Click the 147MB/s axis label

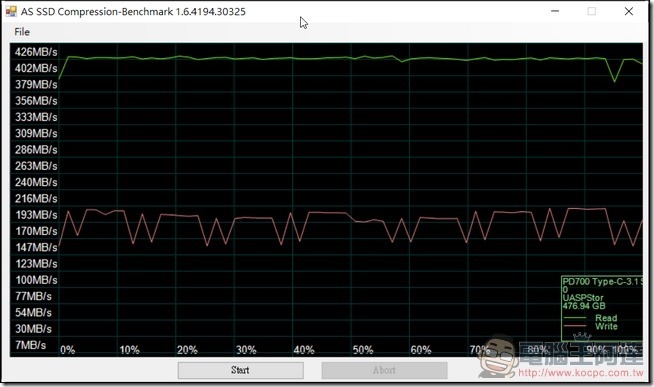click(36, 248)
